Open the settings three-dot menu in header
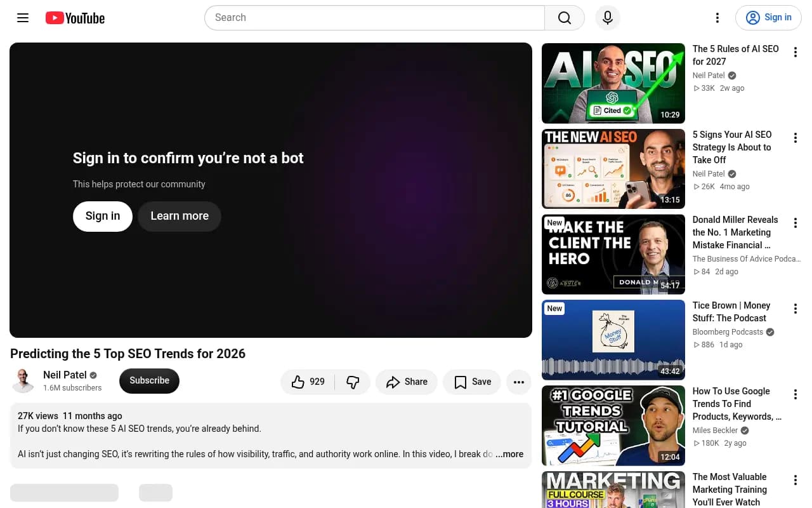Viewport: 812px width, 508px height. [x=717, y=18]
